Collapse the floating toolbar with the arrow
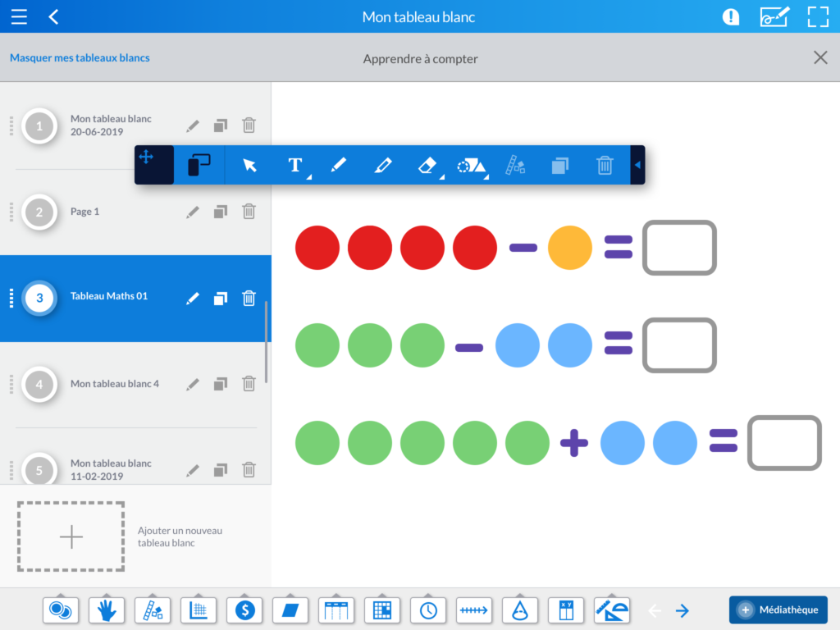The image size is (840, 630). point(637,165)
